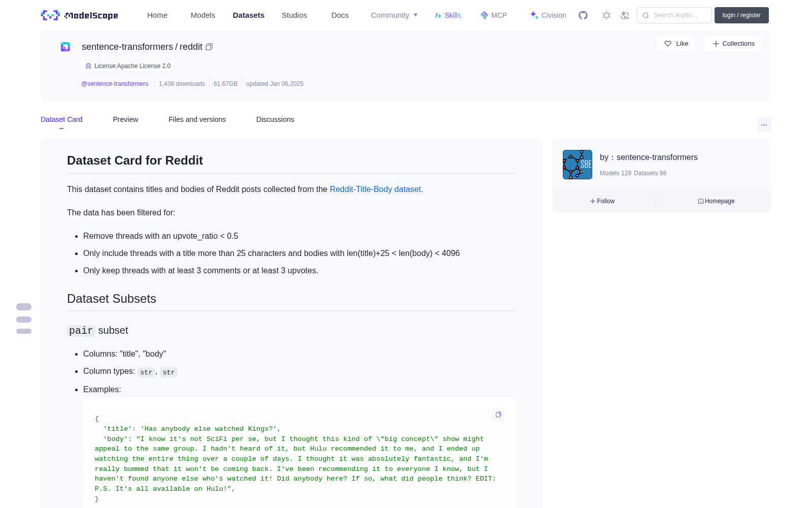
Task: Click the sentence-transformers SBERT avatar
Action: pyautogui.click(x=578, y=165)
